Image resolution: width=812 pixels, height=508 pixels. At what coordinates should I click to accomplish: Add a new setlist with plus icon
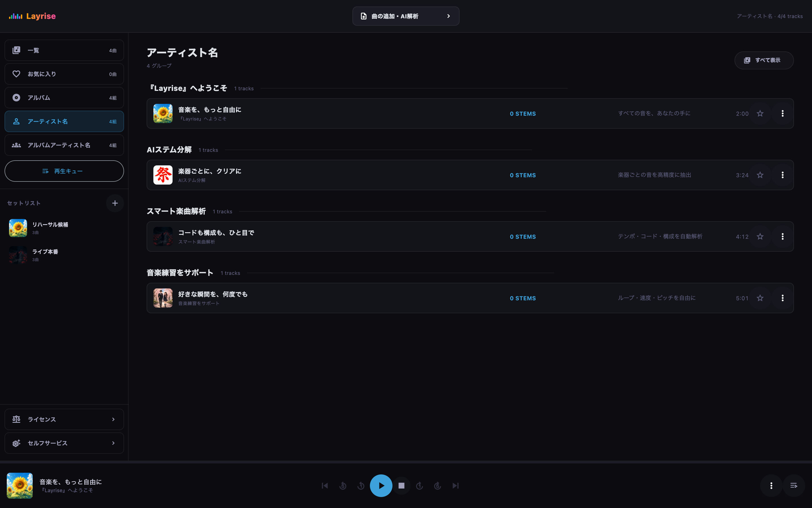[x=115, y=203]
